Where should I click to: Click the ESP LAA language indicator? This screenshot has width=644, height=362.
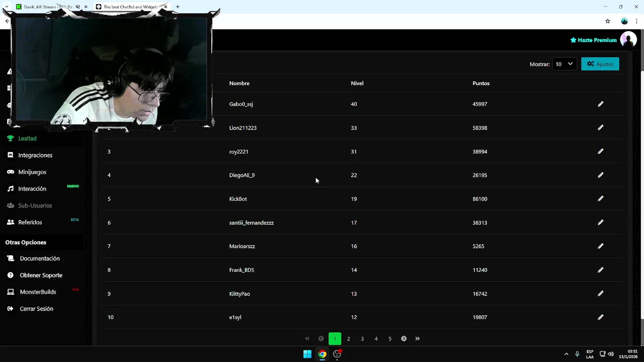(590, 354)
